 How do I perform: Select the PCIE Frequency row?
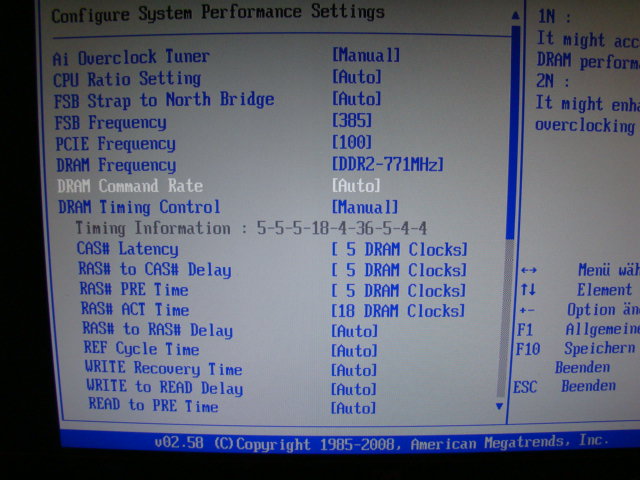[116, 144]
